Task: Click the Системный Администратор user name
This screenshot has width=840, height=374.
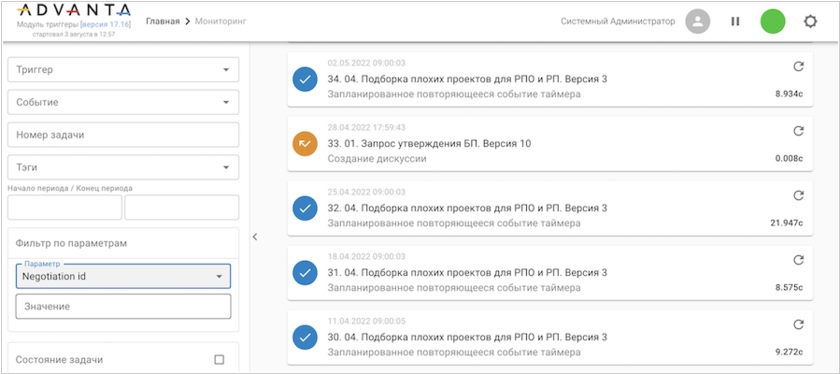Action: tap(618, 21)
